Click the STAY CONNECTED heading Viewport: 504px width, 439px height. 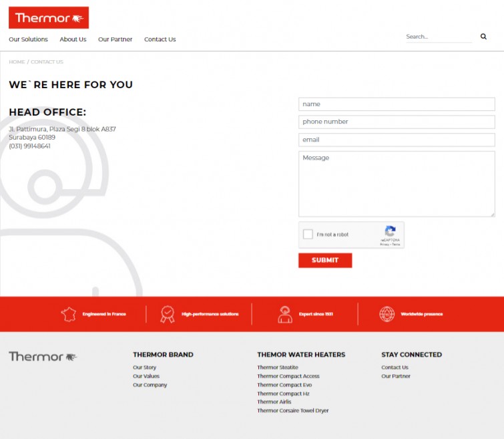[411, 355]
